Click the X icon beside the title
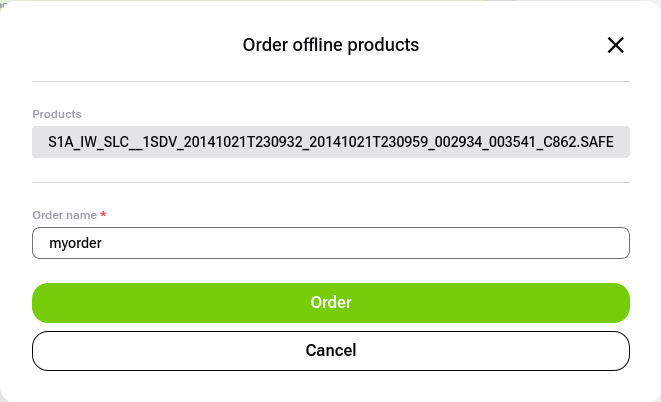Screen dimensions: 661x402 615,45
